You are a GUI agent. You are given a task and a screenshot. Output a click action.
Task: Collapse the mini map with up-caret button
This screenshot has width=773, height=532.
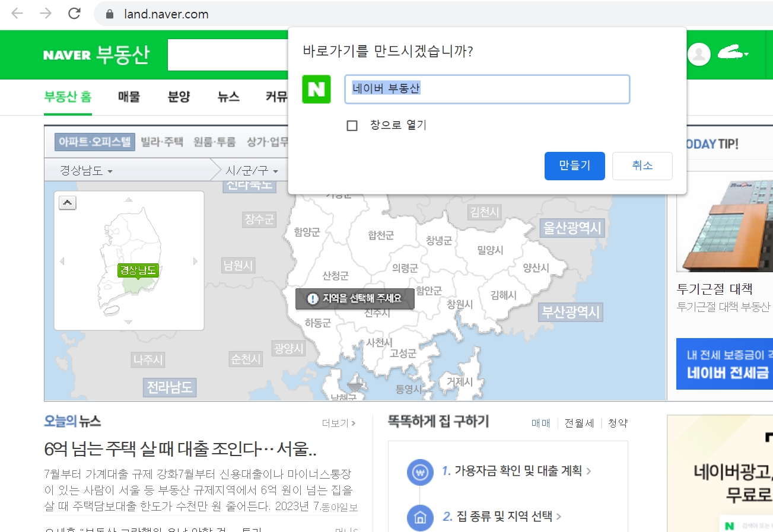pos(68,203)
